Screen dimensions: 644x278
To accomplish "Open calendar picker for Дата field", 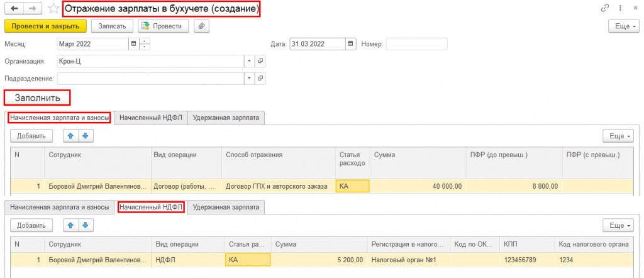I will tap(350, 44).
